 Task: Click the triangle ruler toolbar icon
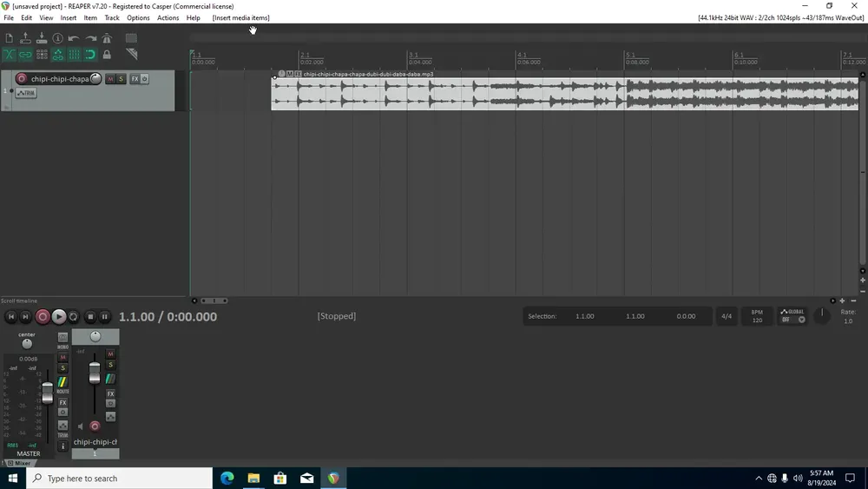point(131,54)
